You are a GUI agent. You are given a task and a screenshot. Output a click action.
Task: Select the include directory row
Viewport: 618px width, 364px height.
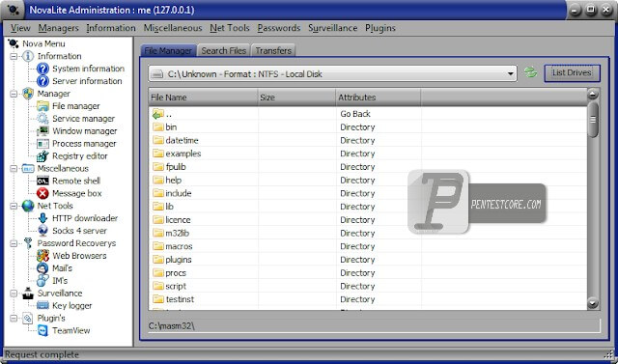(x=367, y=193)
